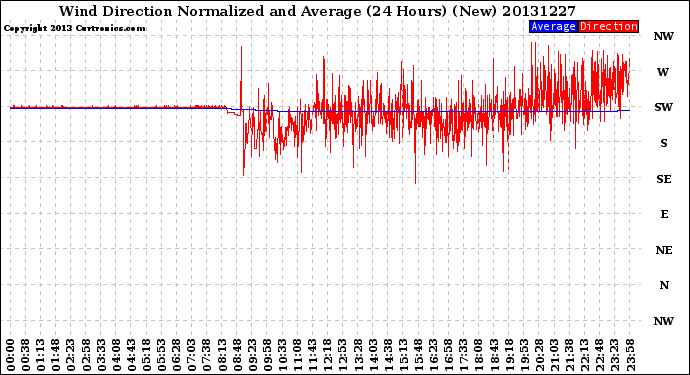This screenshot has width=690, height=375.
Task: Click the 19:18 time axis label
Action: (x=509, y=355)
